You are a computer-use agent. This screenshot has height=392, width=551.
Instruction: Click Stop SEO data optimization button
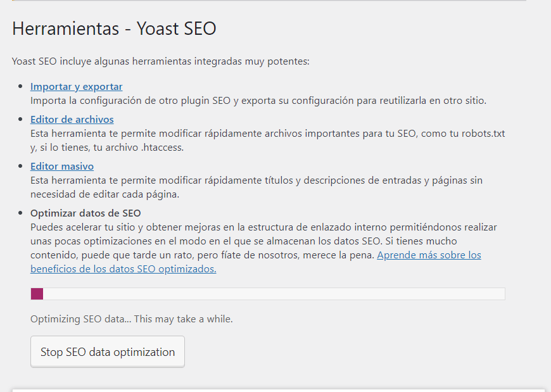click(108, 351)
